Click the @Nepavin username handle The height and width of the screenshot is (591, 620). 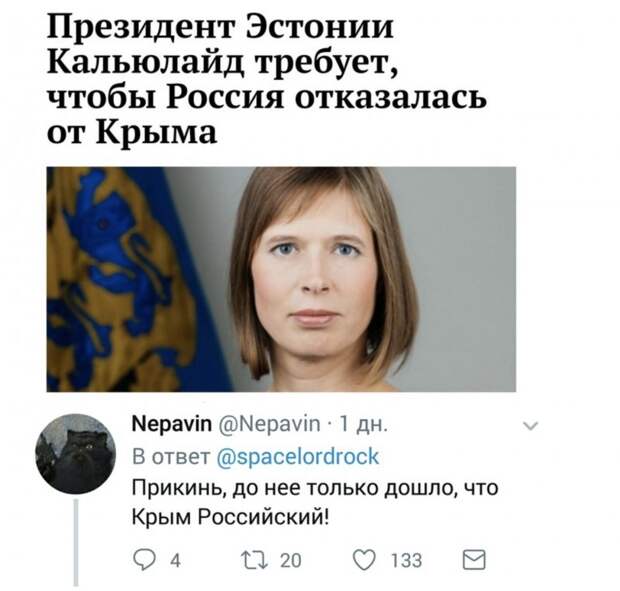268,424
